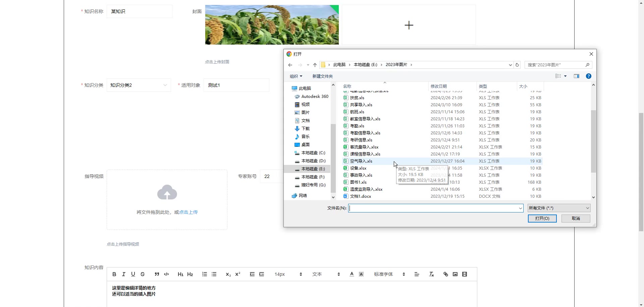Apply Heading 1 style
The image size is (644, 307).
(180, 274)
